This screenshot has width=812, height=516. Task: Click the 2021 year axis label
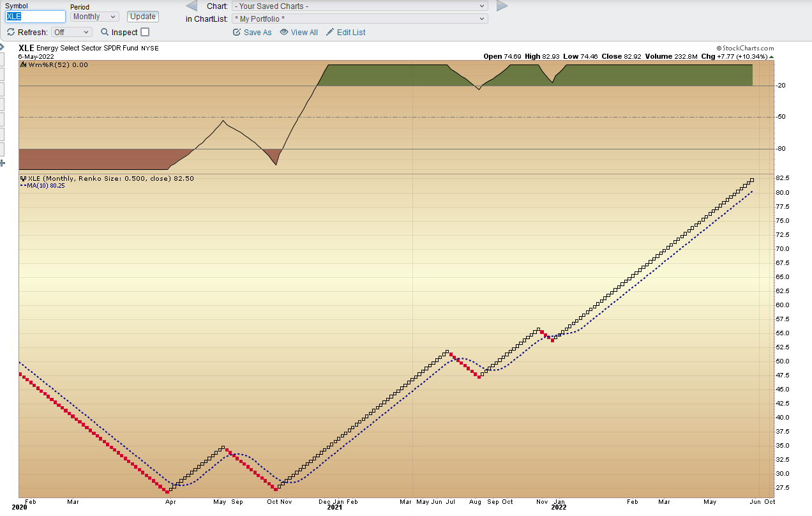pyautogui.click(x=335, y=507)
